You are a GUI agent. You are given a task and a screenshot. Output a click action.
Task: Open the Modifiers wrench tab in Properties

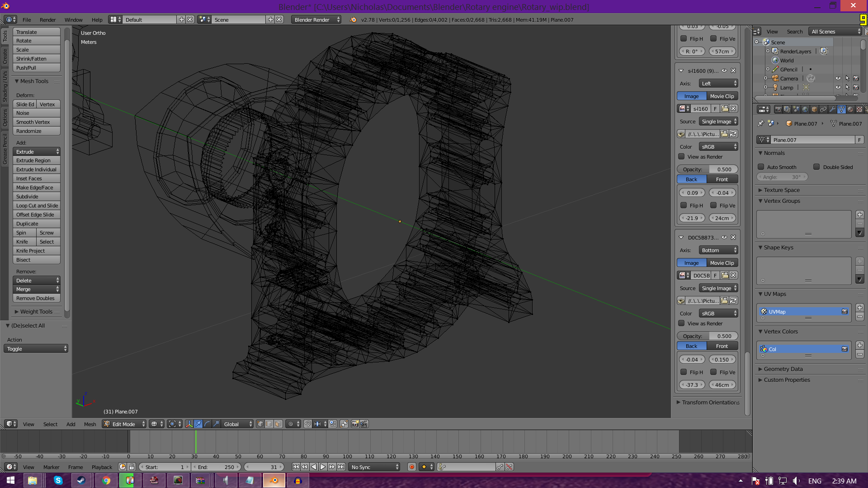[x=832, y=109]
